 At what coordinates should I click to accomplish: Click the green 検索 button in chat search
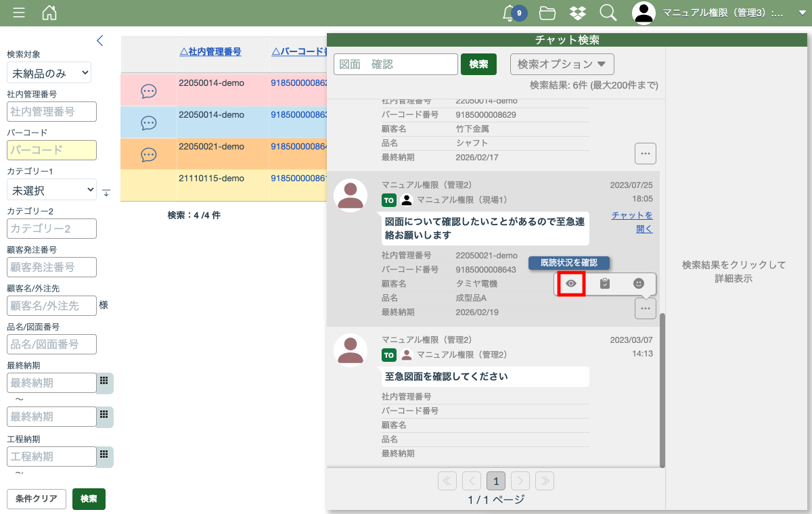tap(478, 64)
